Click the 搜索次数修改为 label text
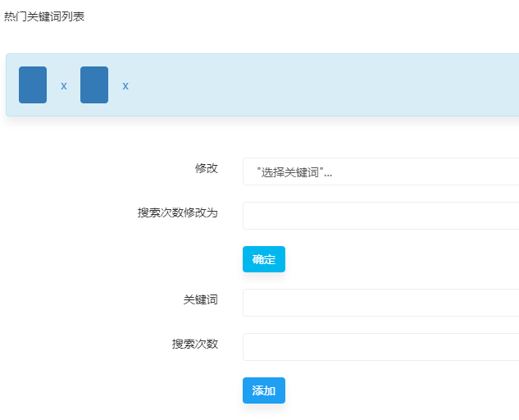This screenshot has height=420, width=519. click(x=177, y=212)
